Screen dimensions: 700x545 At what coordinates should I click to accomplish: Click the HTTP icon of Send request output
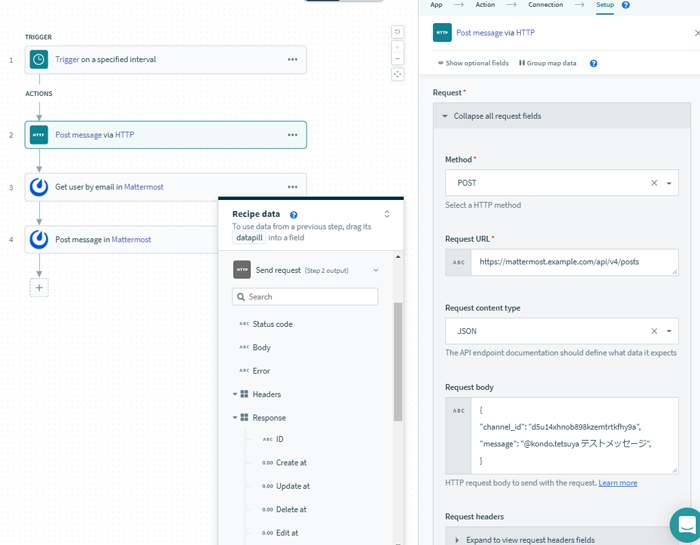coord(242,270)
